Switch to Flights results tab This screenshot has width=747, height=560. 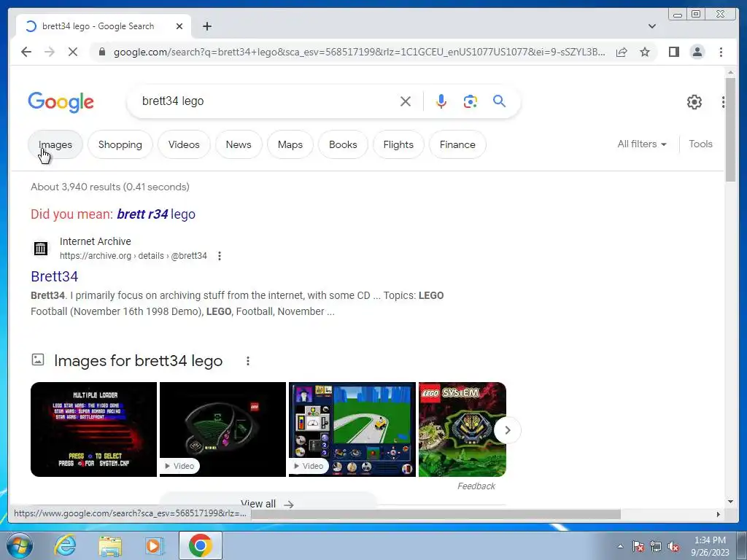click(398, 144)
